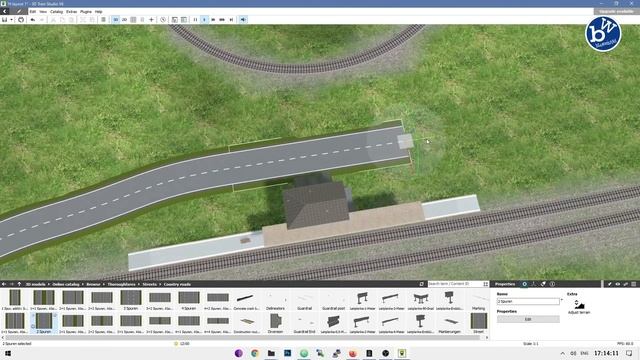Select the Guardrail post catalog item

[333, 300]
